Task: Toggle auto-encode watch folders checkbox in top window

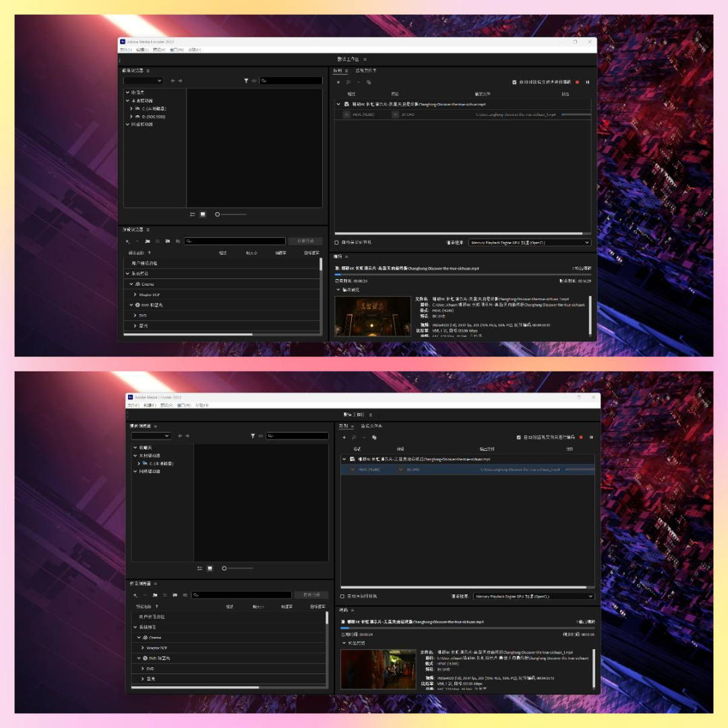Action: coord(514,82)
